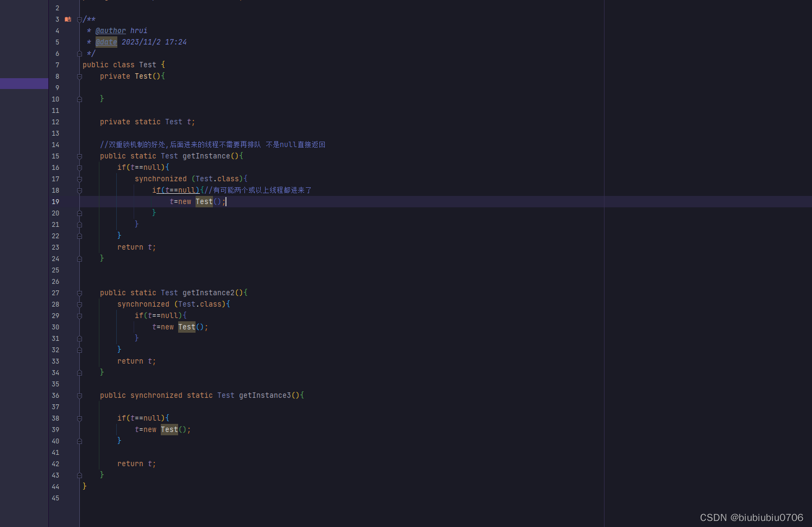Image resolution: width=812 pixels, height=527 pixels.
Task: Click highlighted Test() on line 30
Action: [191, 327]
